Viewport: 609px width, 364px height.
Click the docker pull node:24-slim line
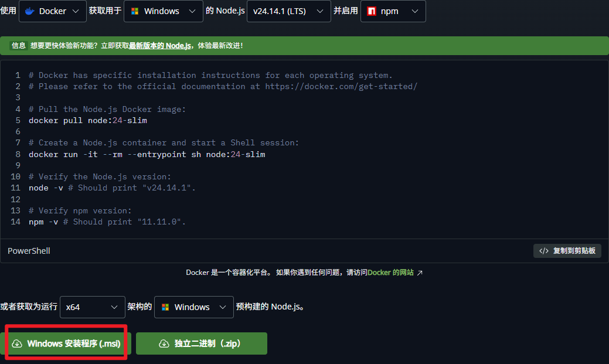[88, 120]
